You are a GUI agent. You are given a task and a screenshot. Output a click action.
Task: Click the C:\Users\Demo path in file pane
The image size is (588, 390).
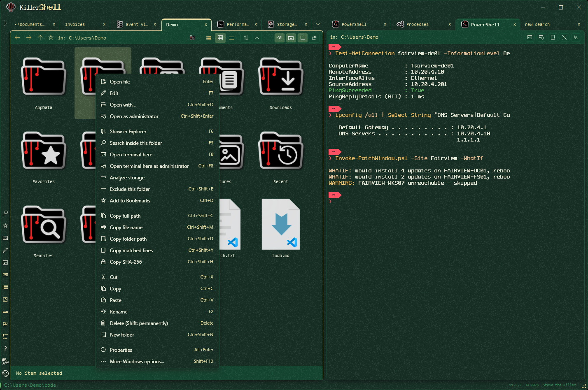pyautogui.click(x=87, y=38)
